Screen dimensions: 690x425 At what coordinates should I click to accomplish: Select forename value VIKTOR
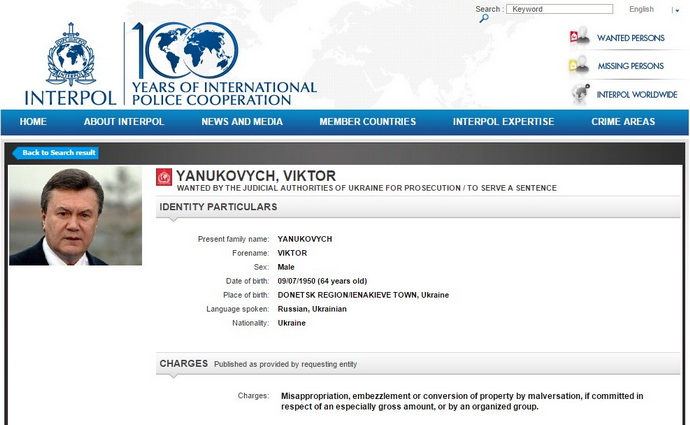point(292,253)
